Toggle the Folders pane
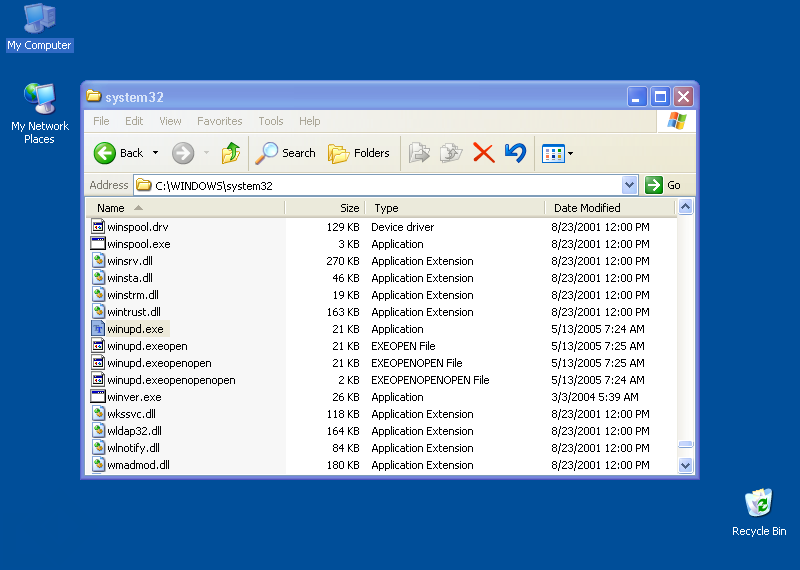 [x=359, y=153]
